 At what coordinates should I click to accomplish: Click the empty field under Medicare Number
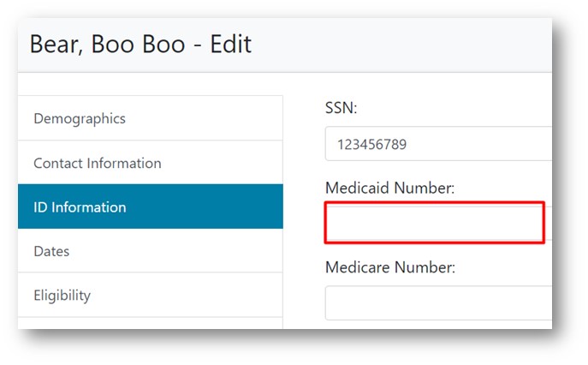coord(437,302)
